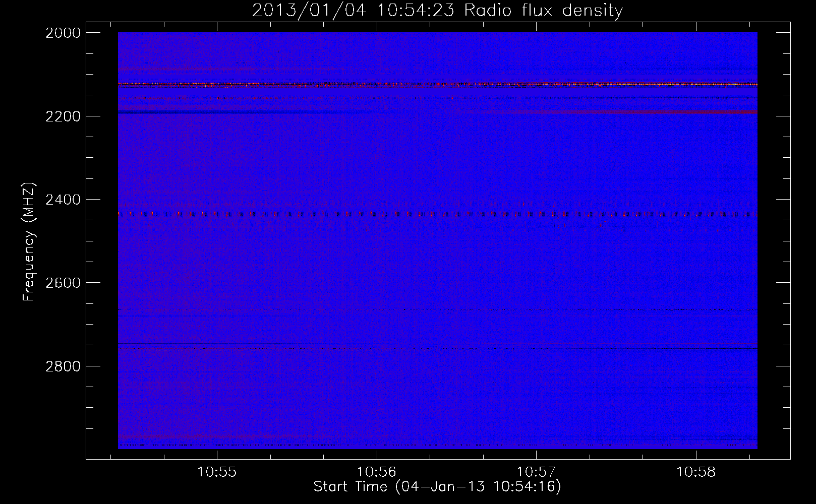The width and height of the screenshot is (816, 504).
Task: Click the 2000 frequency tick label
Action: pos(63,33)
